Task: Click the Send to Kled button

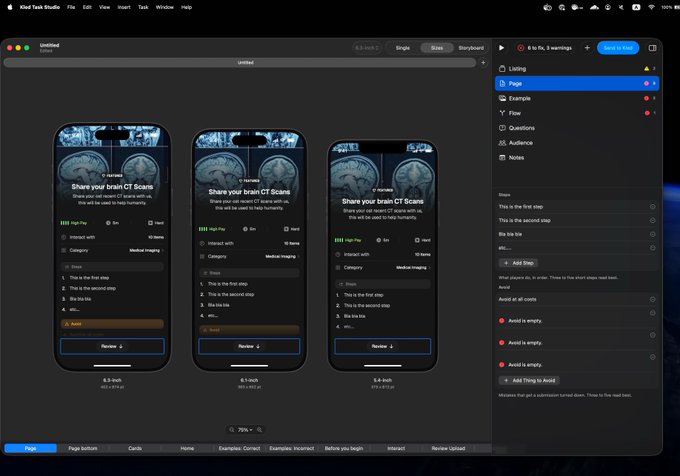Action: point(618,48)
